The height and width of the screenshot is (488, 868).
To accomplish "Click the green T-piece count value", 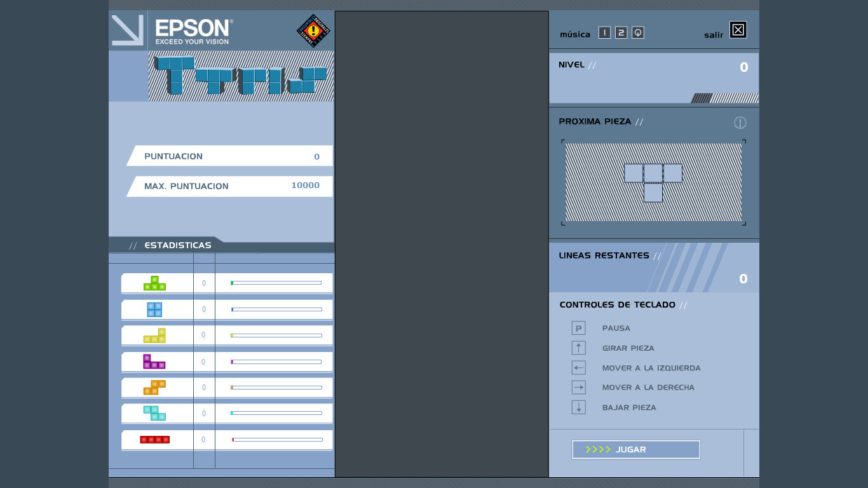I will pyautogui.click(x=204, y=283).
